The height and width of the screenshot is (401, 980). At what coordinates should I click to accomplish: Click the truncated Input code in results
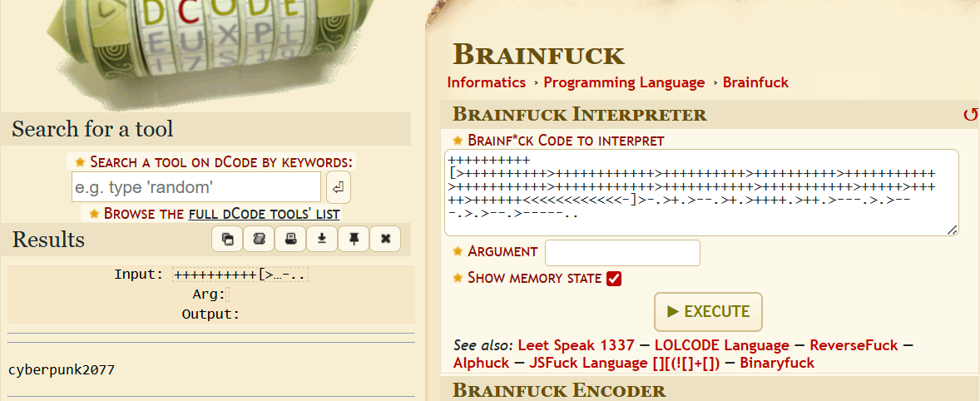(x=240, y=275)
